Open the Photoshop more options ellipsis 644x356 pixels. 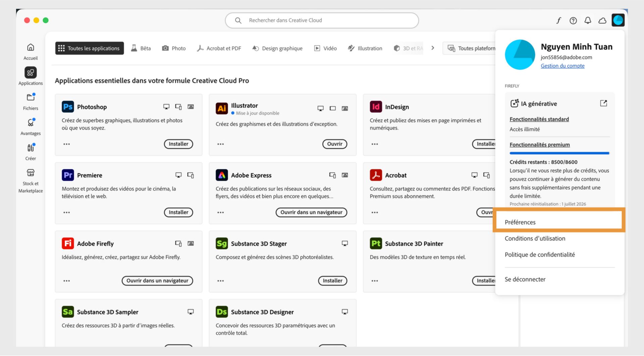point(67,144)
